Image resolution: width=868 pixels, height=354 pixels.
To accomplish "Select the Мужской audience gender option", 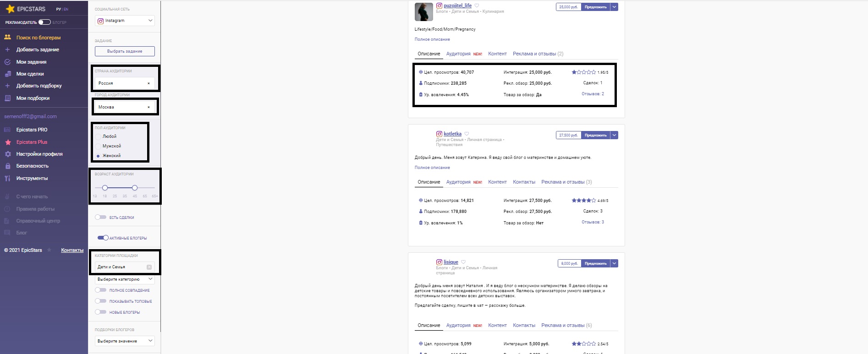I will (98, 146).
